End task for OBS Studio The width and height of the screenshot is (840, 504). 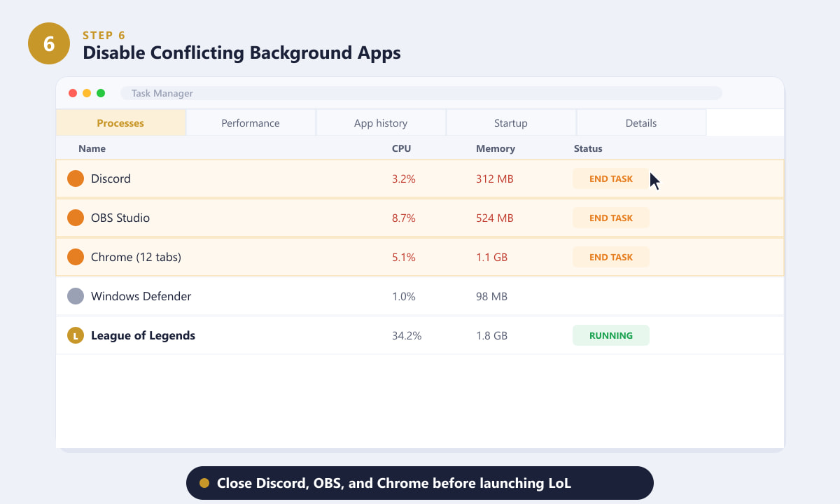611,218
